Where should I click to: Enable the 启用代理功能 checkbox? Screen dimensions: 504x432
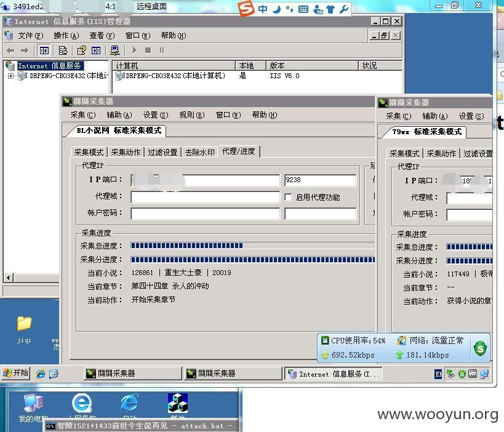(289, 197)
